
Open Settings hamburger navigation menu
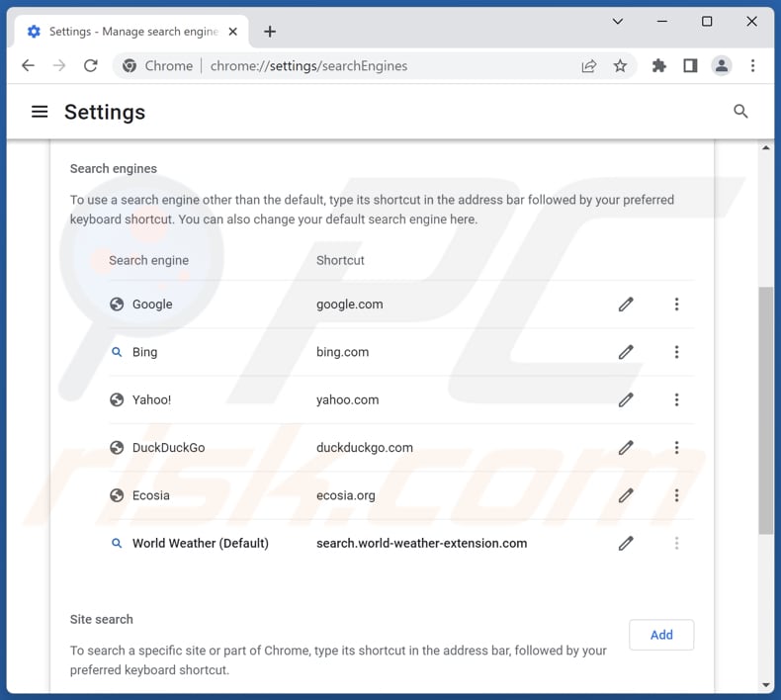[40, 112]
